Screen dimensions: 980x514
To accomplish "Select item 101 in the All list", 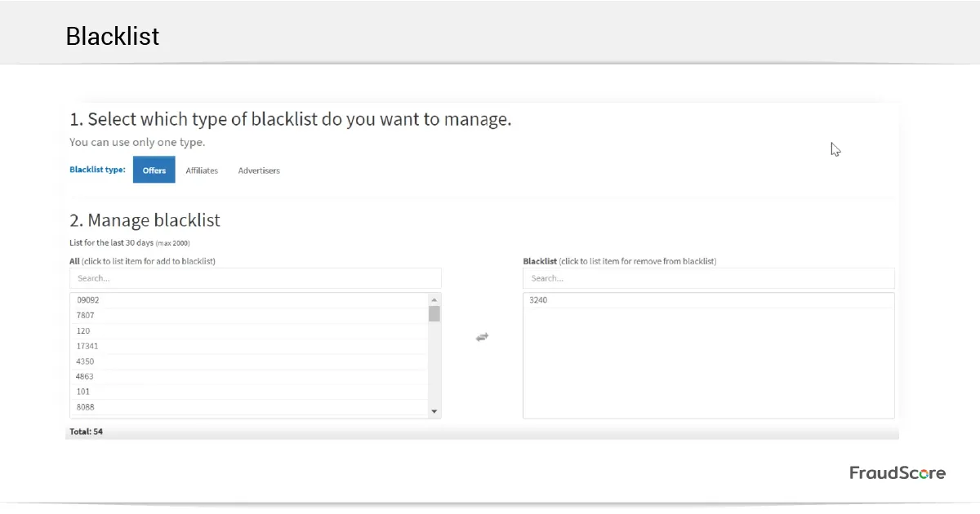I will click(x=248, y=392).
